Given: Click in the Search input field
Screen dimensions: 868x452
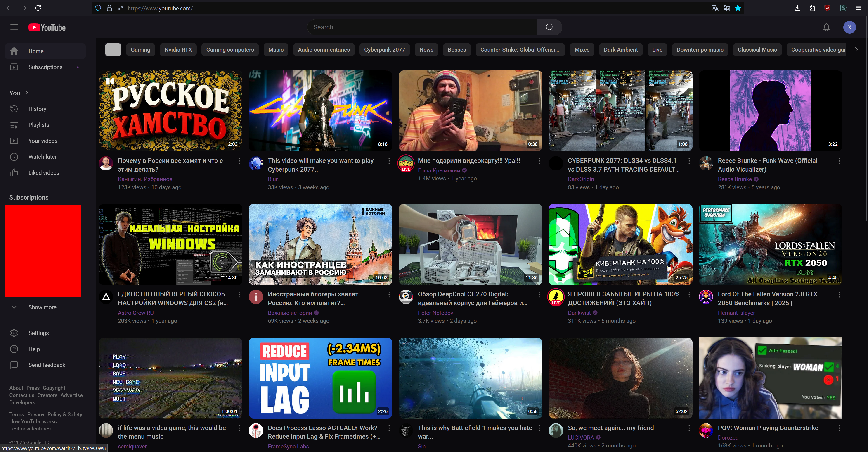Looking at the screenshot, I should (x=422, y=27).
